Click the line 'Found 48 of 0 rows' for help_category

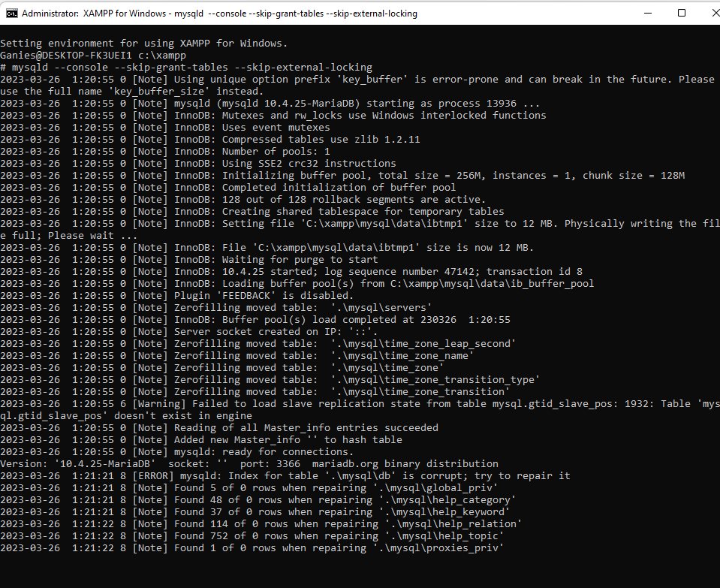point(258,500)
